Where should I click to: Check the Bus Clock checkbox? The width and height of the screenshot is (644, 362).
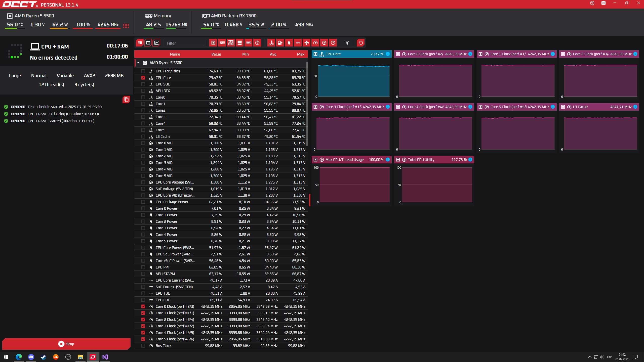click(143, 346)
